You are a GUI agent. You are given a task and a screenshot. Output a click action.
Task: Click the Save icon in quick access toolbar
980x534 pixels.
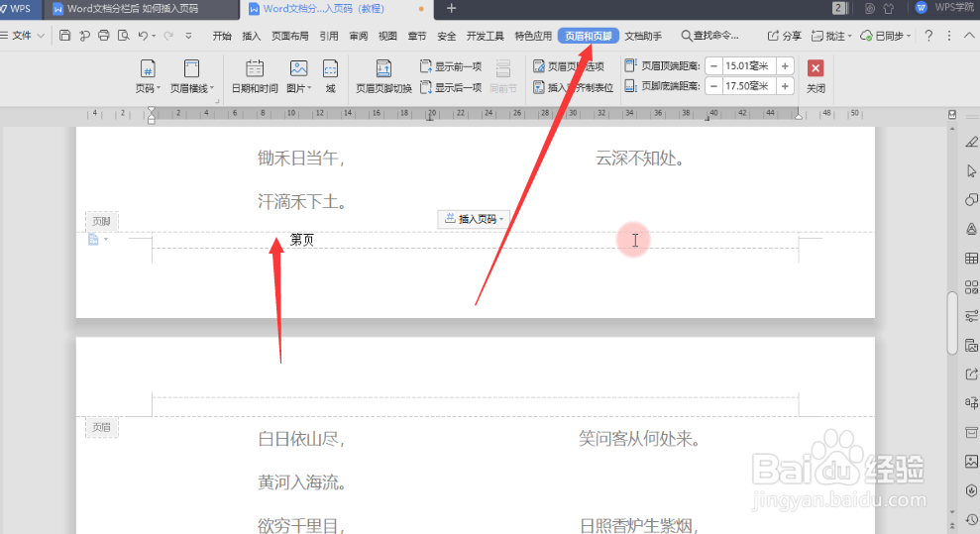coord(65,36)
